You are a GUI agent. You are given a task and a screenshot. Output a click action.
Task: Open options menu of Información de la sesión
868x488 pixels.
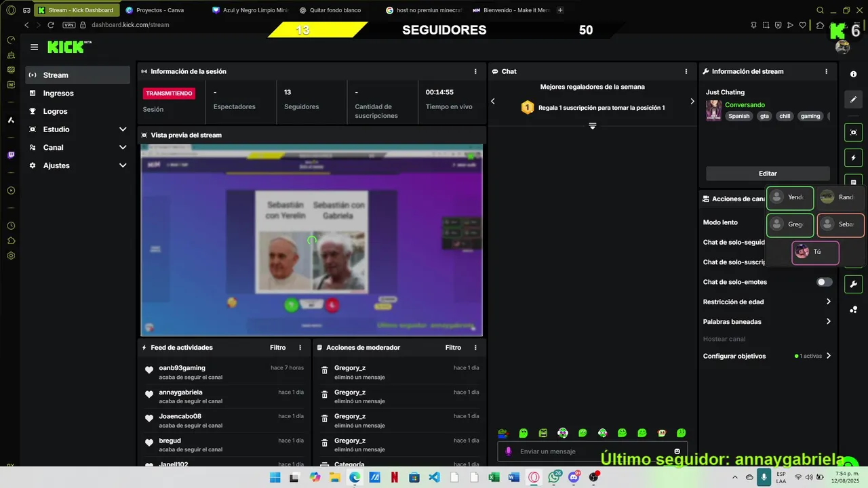pyautogui.click(x=475, y=71)
